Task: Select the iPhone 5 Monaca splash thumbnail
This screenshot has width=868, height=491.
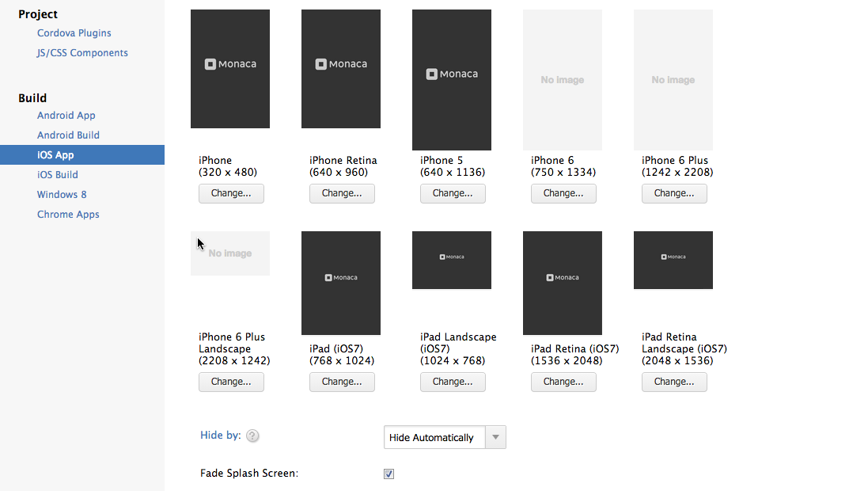Action: coord(452,79)
